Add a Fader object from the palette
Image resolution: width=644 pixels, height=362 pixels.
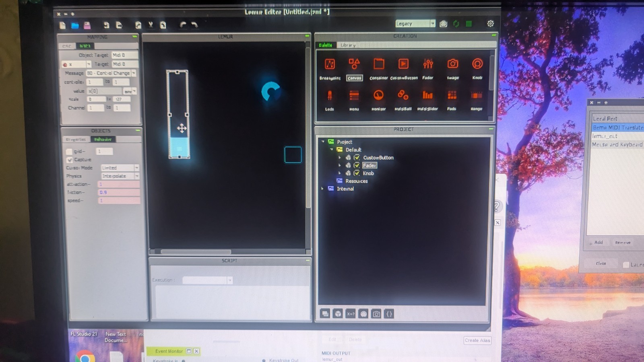click(428, 68)
